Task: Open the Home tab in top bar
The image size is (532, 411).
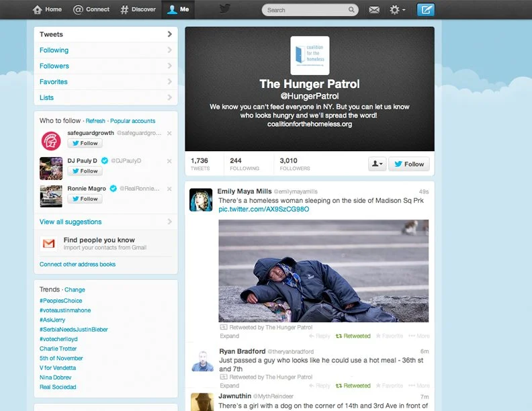Action: (47, 9)
